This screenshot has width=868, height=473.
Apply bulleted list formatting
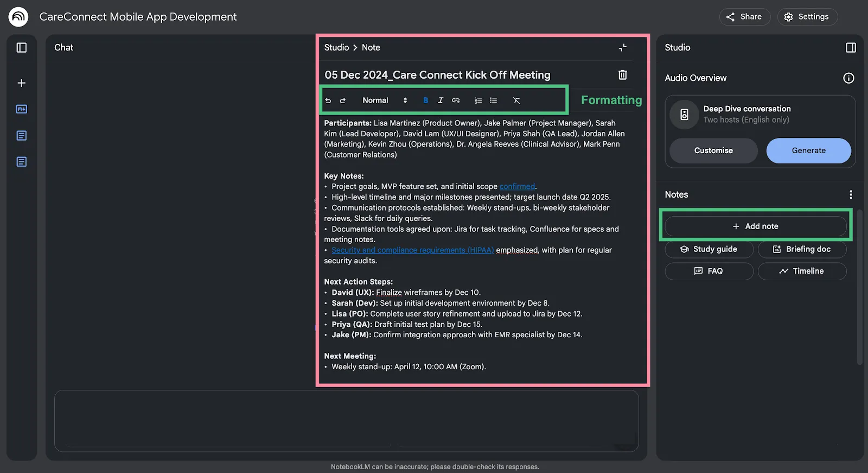pyautogui.click(x=494, y=100)
